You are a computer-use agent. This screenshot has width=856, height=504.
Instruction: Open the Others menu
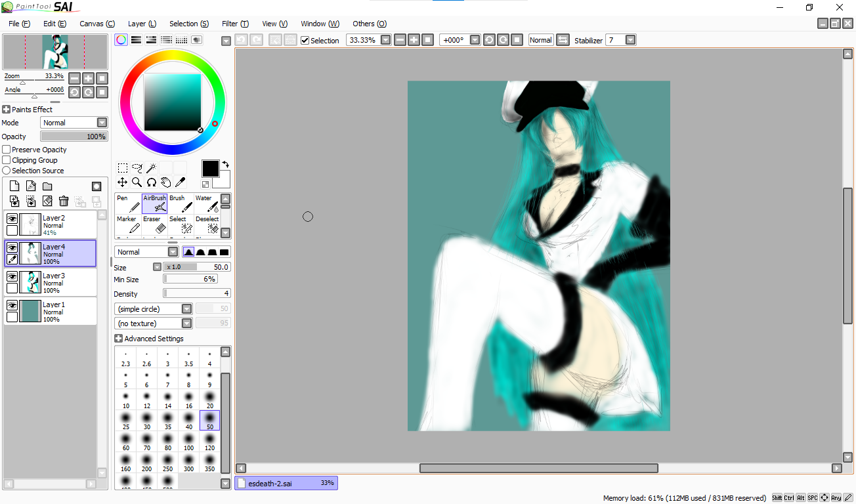click(370, 24)
